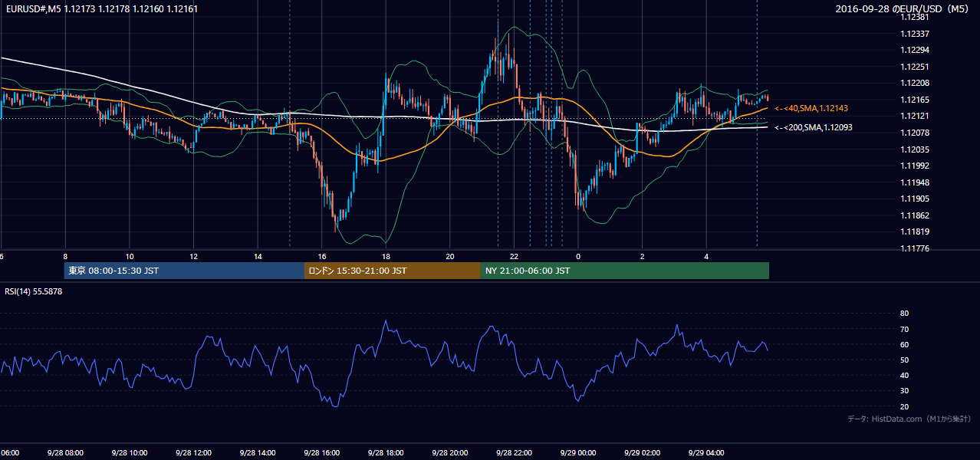This screenshot has height=460, width=980.
Task: Click price axis value 1.12035
Action: click(x=914, y=149)
